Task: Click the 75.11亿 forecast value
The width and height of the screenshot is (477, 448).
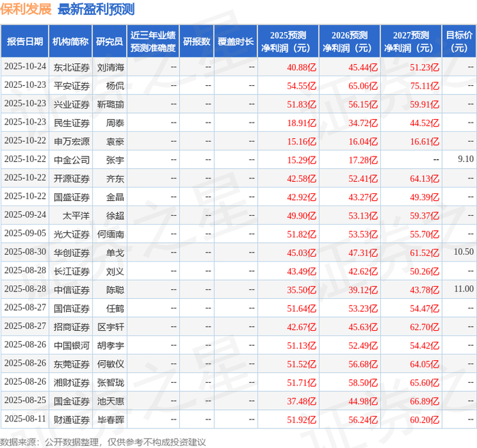Action: (x=425, y=86)
